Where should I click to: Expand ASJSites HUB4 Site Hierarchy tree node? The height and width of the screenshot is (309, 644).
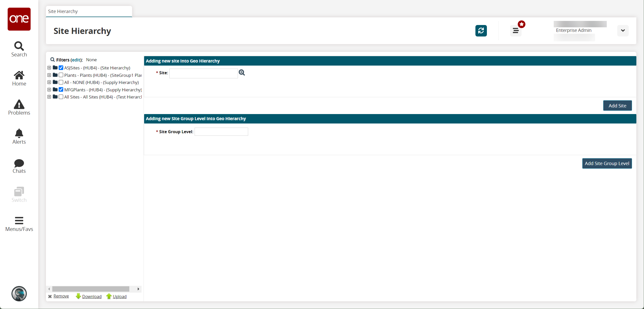(49, 67)
